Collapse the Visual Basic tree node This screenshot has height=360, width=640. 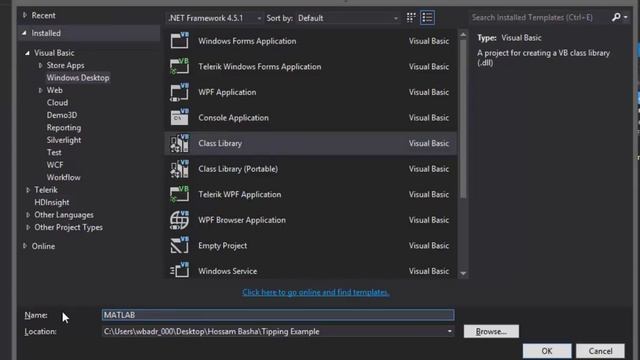(x=27, y=53)
